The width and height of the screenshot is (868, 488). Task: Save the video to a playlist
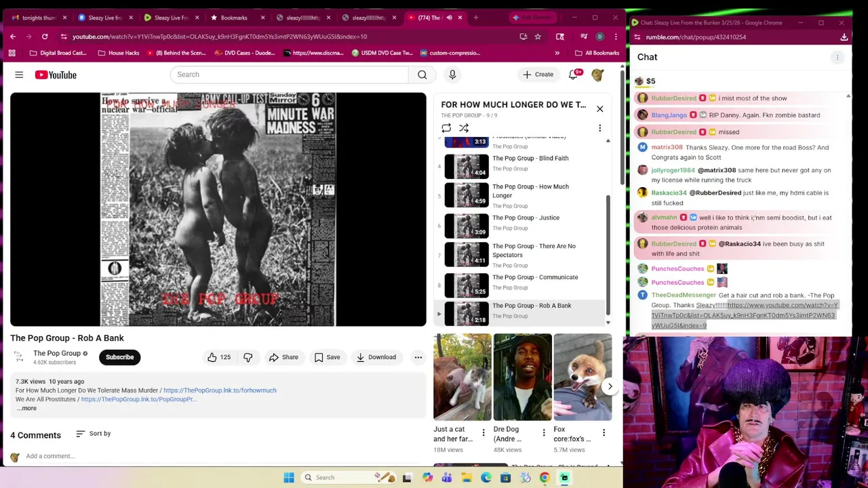(326, 357)
